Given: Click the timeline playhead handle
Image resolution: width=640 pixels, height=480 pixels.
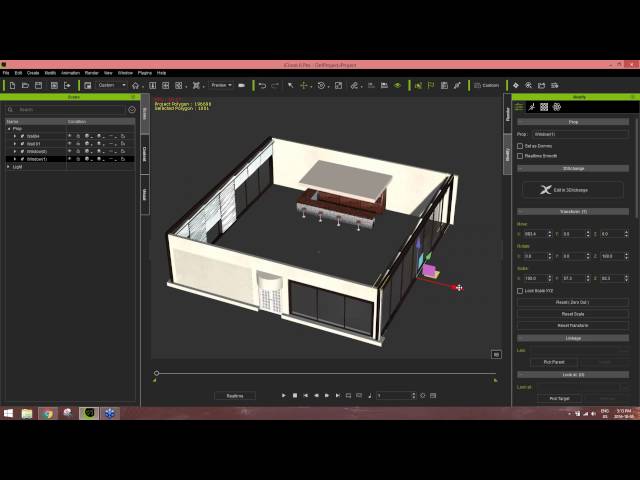Looking at the screenshot, I should [156, 373].
